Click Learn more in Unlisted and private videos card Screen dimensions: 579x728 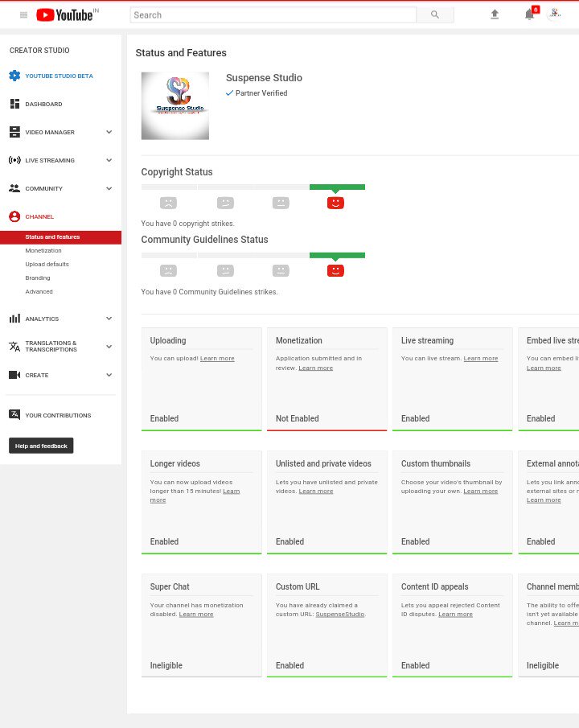click(316, 492)
